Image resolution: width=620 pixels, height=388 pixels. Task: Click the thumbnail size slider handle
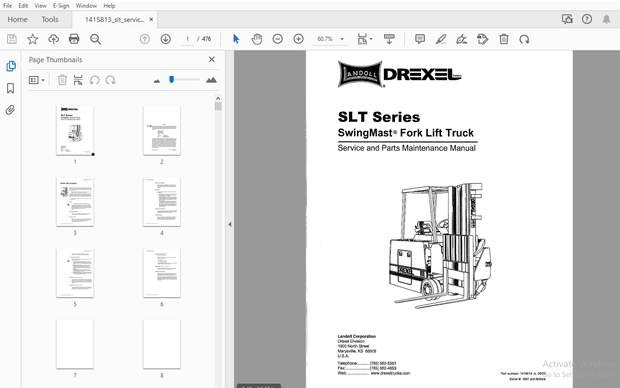click(x=172, y=79)
